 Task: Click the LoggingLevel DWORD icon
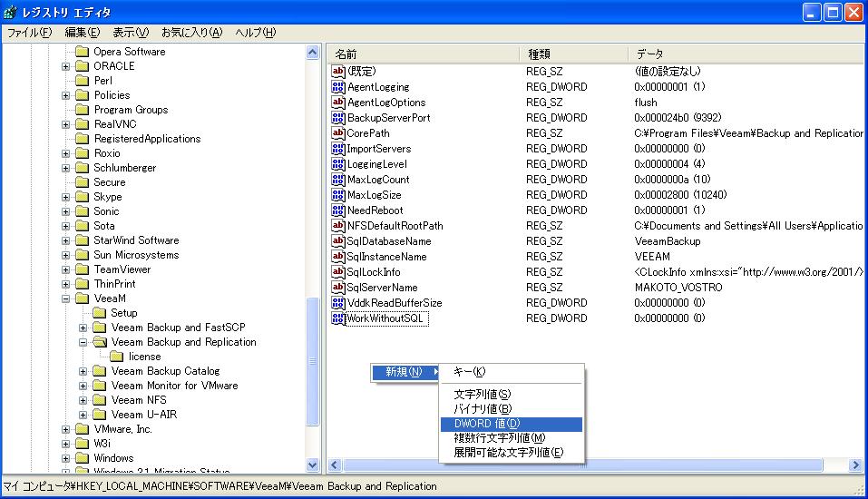[x=337, y=164]
